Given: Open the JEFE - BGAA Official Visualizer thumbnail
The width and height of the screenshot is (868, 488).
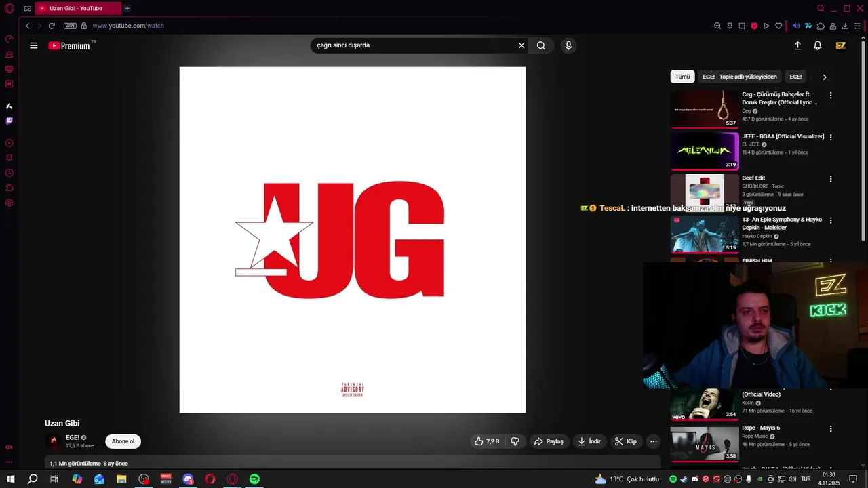Looking at the screenshot, I should 705,151.
